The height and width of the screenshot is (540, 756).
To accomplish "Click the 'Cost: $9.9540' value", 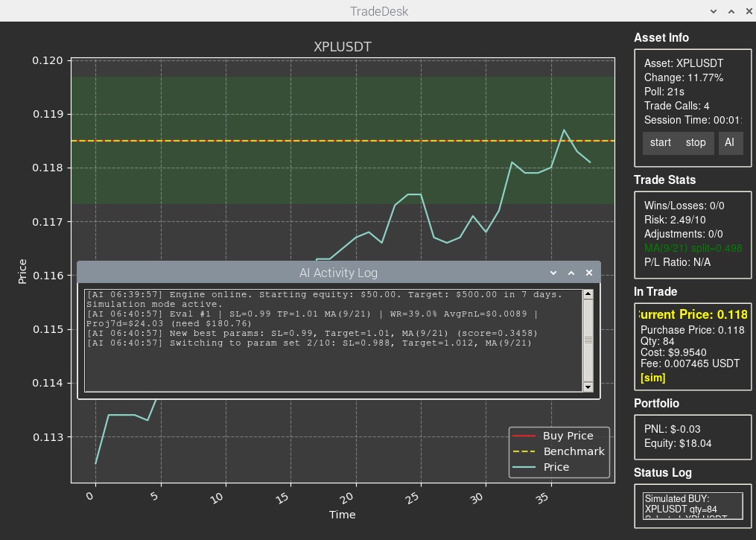I will coord(673,352).
